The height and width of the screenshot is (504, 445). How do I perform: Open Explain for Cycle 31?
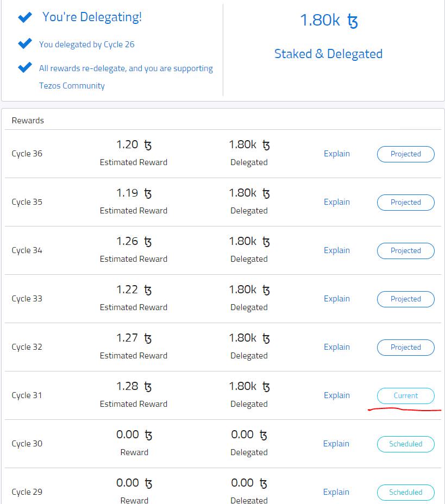click(x=337, y=395)
